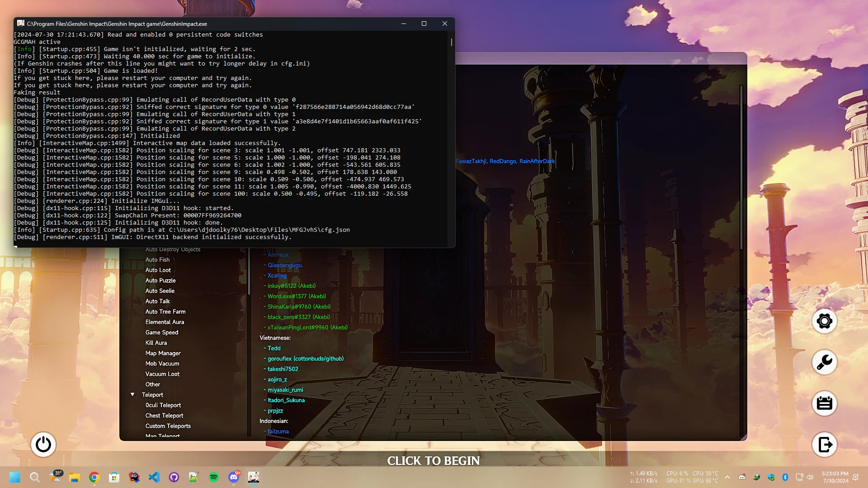Open Spotify from the taskbar
Screen dimensions: 868x488
[x=214, y=477]
